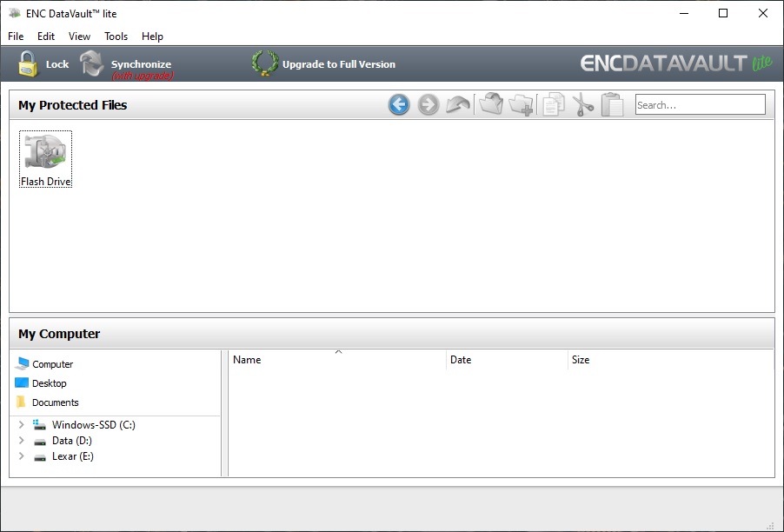Click the Upgrade laurel wreath icon
Viewport: 784px width, 532px height.
pyautogui.click(x=265, y=63)
